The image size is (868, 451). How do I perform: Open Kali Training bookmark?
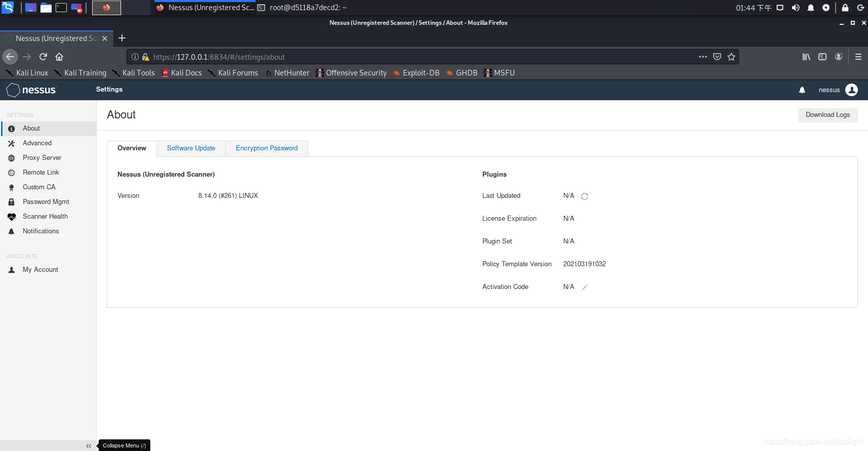(x=80, y=73)
